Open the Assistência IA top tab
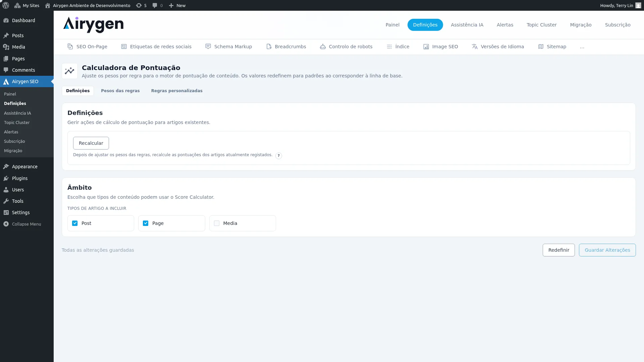Screen dimensions: 644x362 coord(467,25)
